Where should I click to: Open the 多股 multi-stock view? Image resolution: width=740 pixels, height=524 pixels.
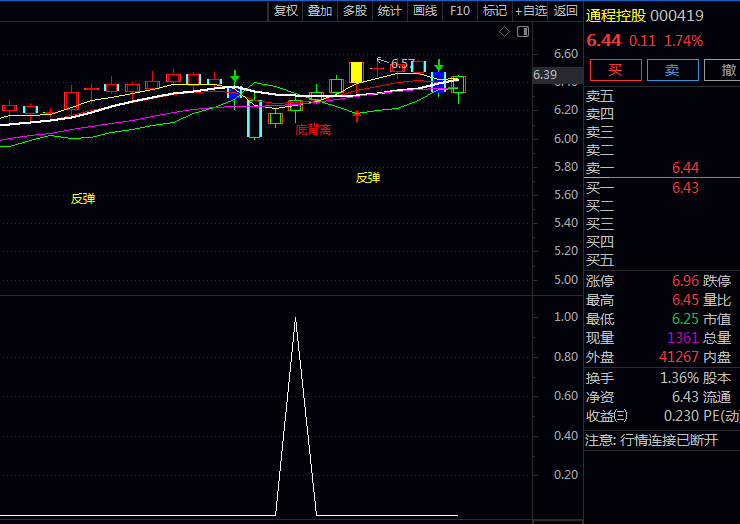[x=355, y=11]
